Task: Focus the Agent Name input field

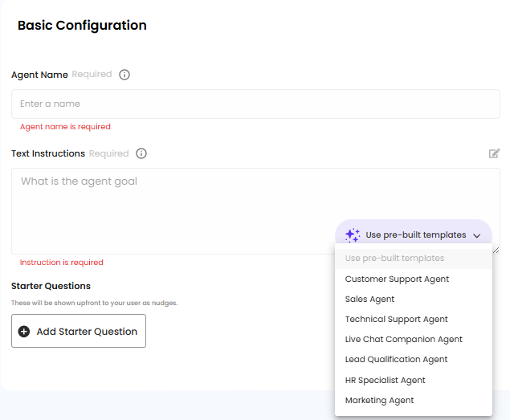Action: (255, 104)
